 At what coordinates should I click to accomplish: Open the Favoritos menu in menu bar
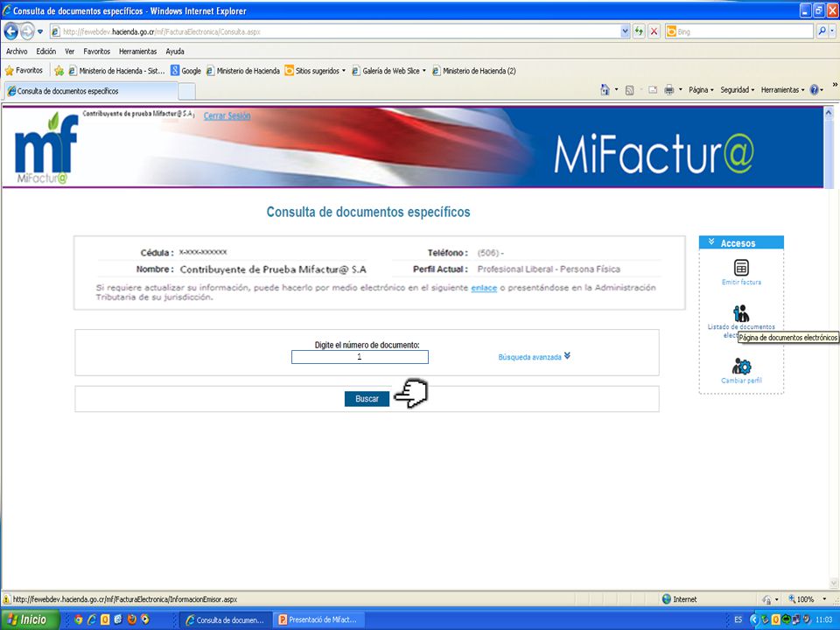coord(97,52)
